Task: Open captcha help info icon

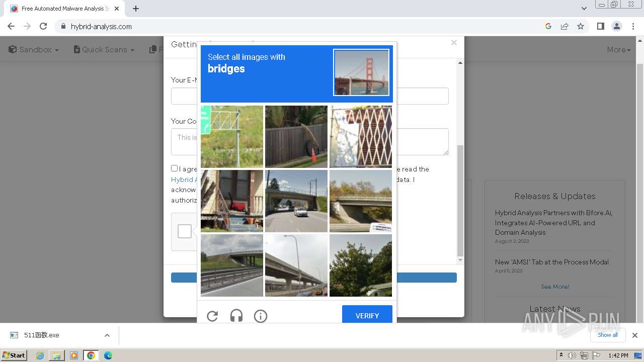Action: coord(261,316)
